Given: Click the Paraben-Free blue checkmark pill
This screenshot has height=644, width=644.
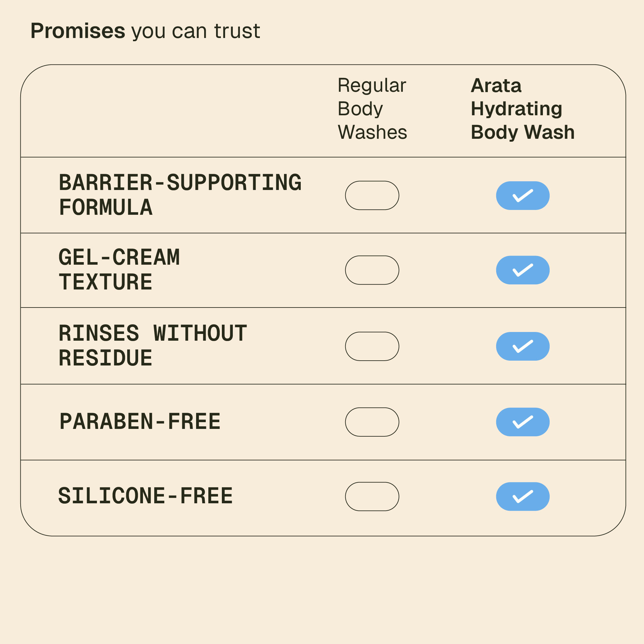Looking at the screenshot, I should (x=523, y=422).
